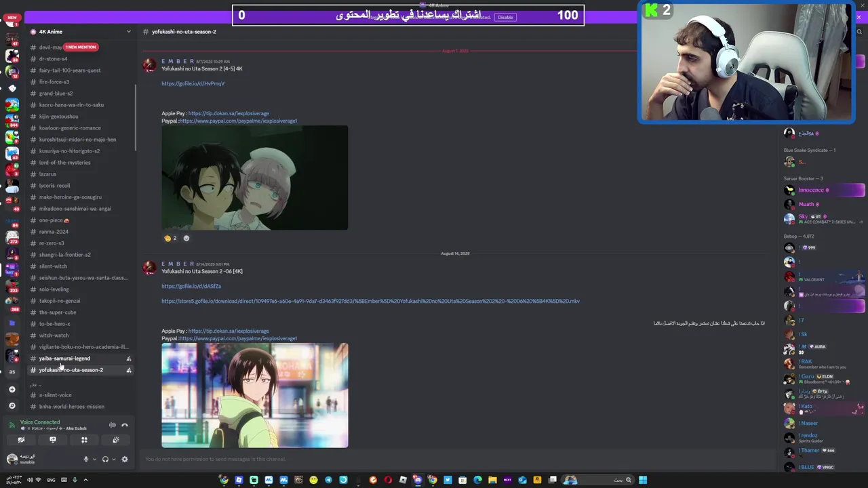Click invite icon beside yofukashi-no-uta-season-2
Image resolution: width=868 pixels, height=488 pixels.
pos(129,370)
